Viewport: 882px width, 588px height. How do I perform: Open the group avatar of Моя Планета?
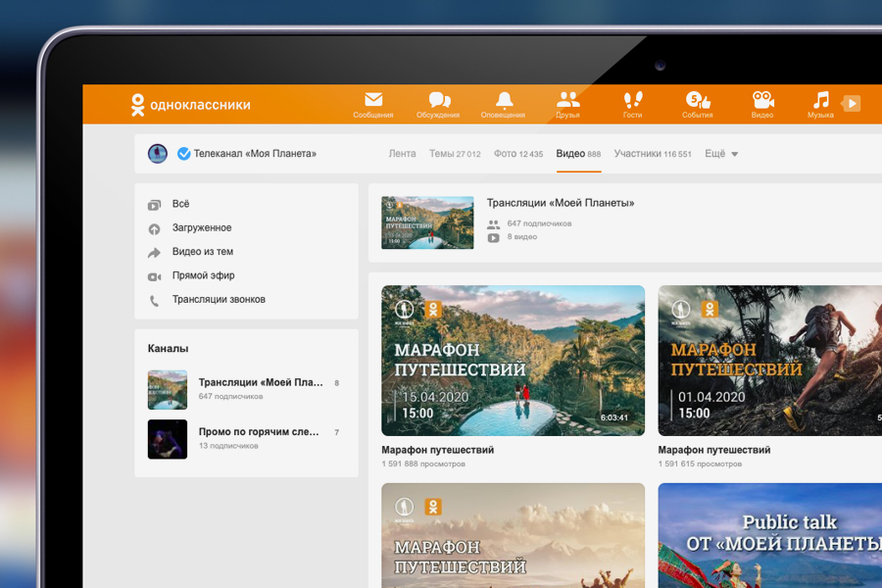point(158,154)
